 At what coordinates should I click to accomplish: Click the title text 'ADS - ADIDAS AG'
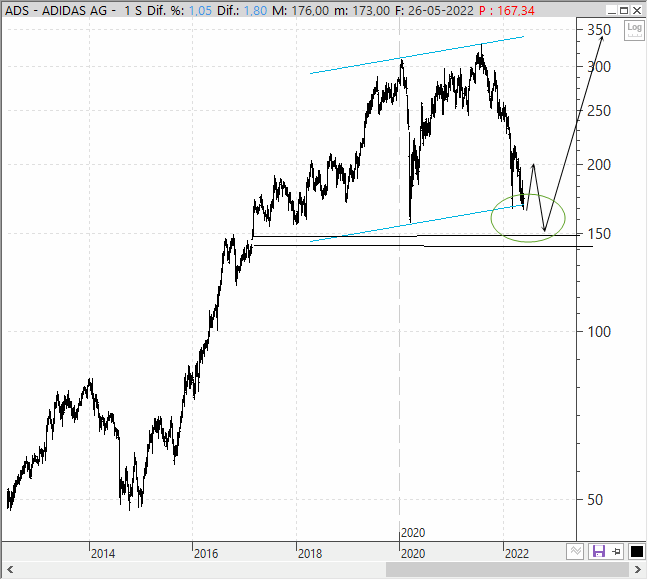(56, 10)
